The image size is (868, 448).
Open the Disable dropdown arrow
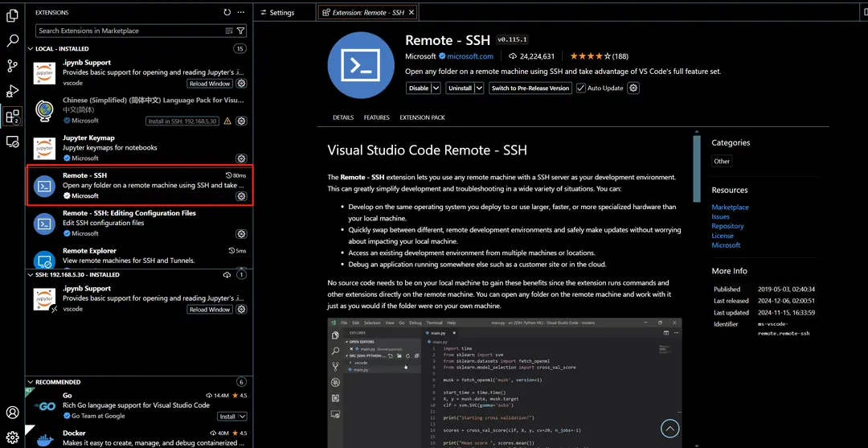coord(436,88)
